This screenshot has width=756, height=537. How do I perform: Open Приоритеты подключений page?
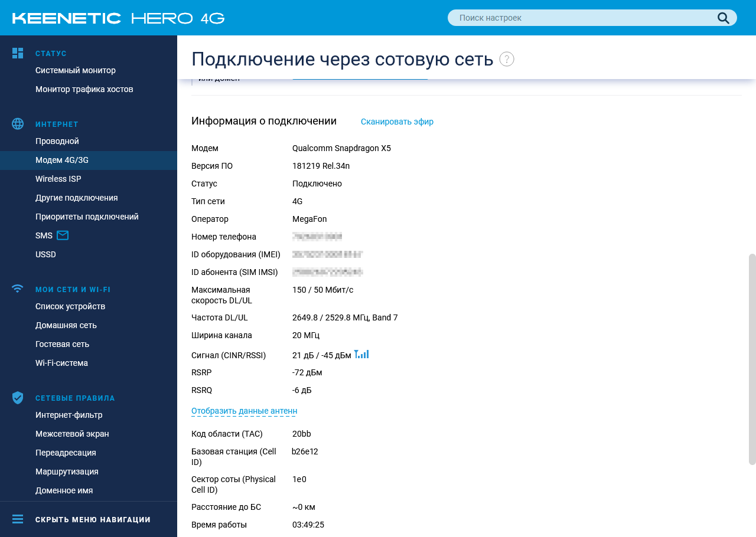click(87, 217)
